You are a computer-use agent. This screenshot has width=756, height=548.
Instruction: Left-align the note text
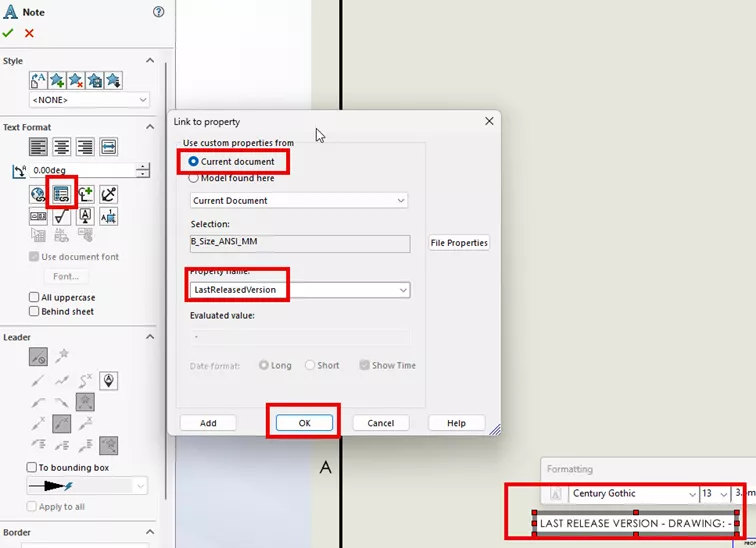tap(38, 147)
